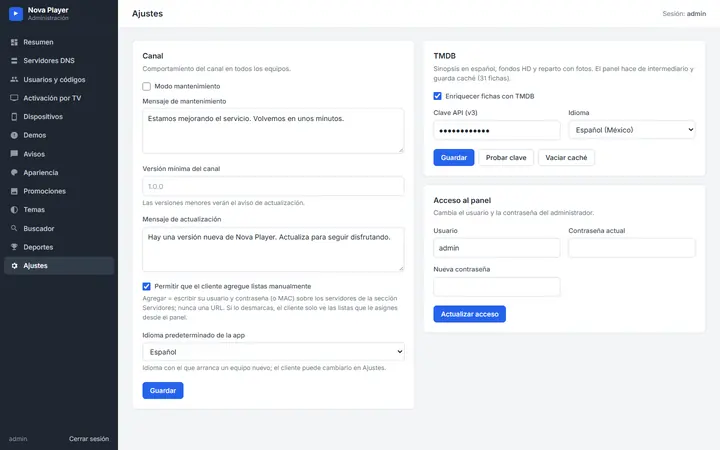This screenshot has width=720, height=450.
Task: Click the Dispositivos device icon
Action: tap(14, 117)
